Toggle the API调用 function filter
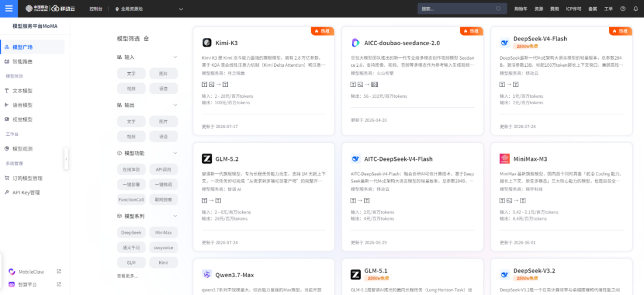644x295 pixels. click(x=163, y=169)
